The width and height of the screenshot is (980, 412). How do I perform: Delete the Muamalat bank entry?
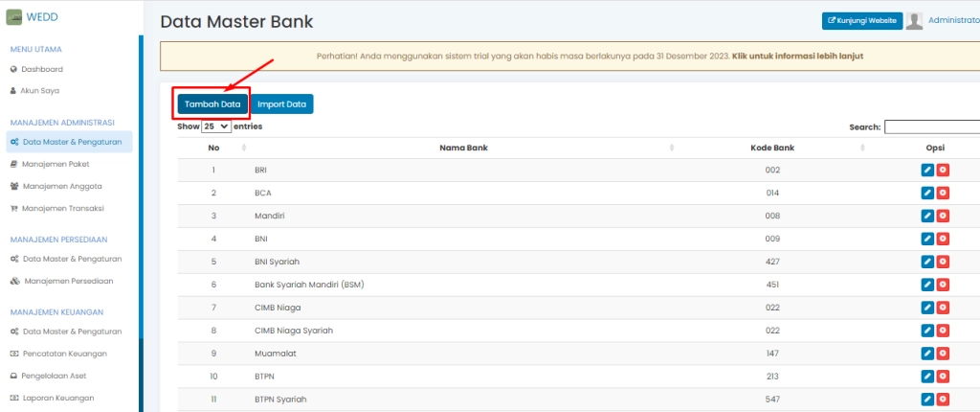click(943, 354)
